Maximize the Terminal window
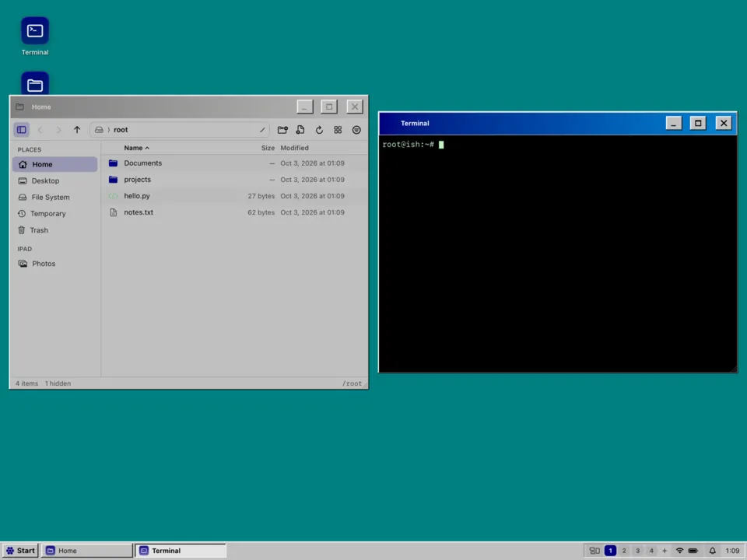This screenshot has width=747, height=560. (698, 124)
